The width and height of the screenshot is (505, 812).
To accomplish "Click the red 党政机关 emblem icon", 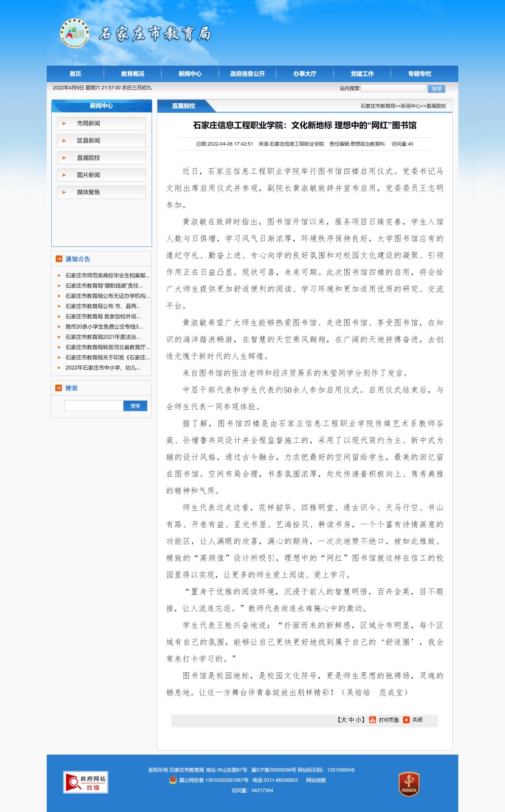I will pos(408,784).
